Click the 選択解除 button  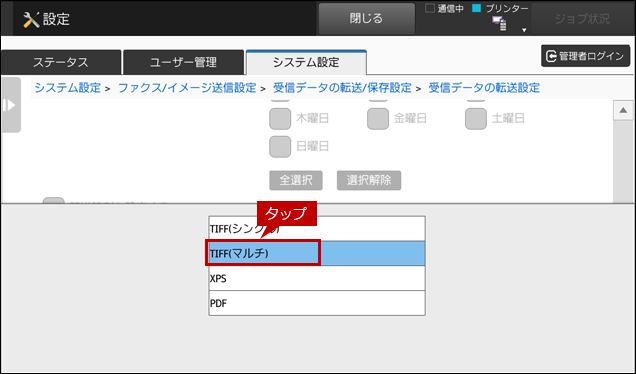pyautogui.click(x=369, y=180)
